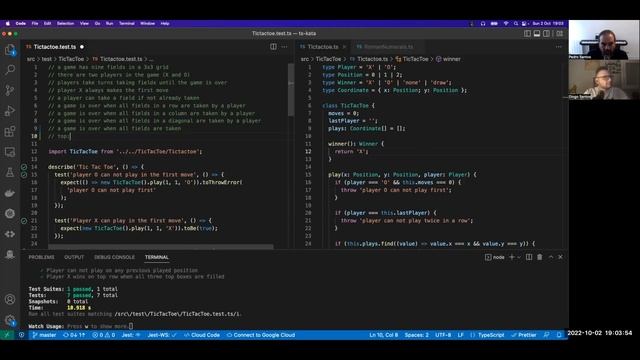
Task: Open left editor More Actions ellipsis
Action: (x=284, y=47)
